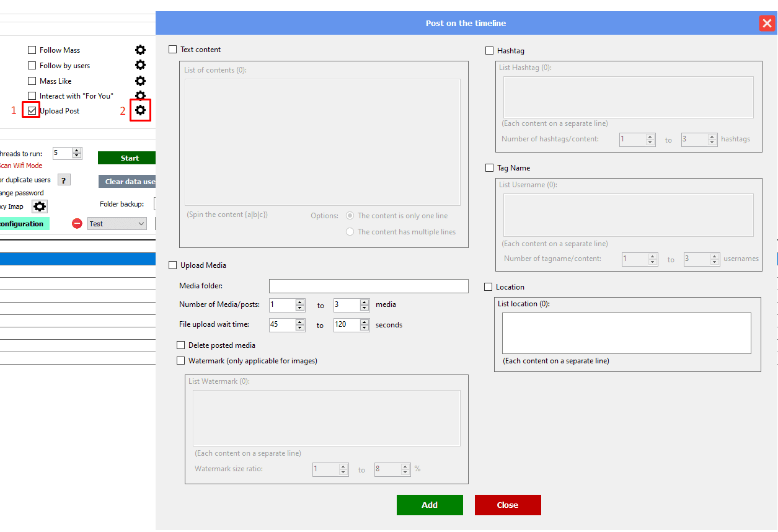Increase minimum file upload wait time
The height and width of the screenshot is (532, 778).
(300, 322)
